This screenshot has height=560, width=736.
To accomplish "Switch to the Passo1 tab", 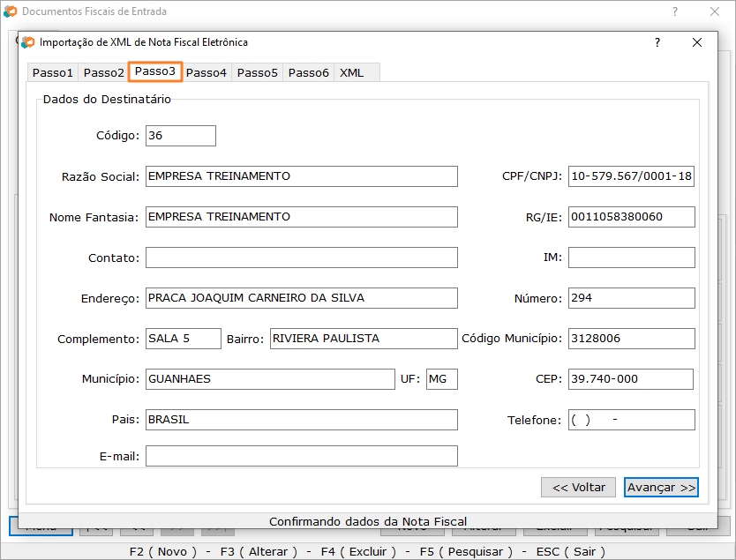I will coord(52,72).
